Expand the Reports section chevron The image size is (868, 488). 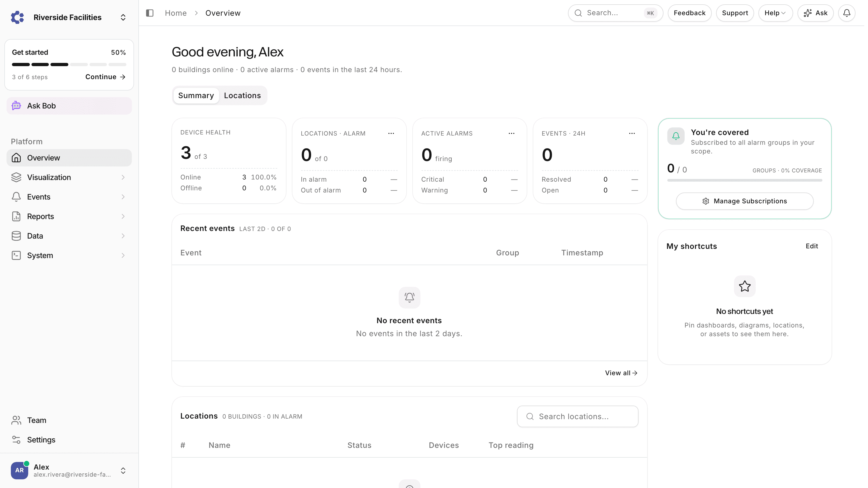coord(123,216)
